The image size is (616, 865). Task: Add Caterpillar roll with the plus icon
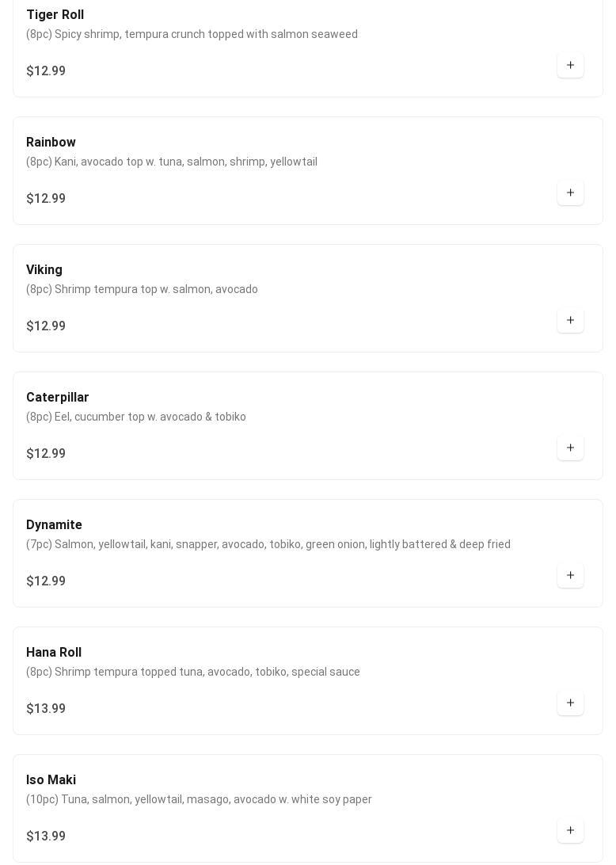click(570, 448)
